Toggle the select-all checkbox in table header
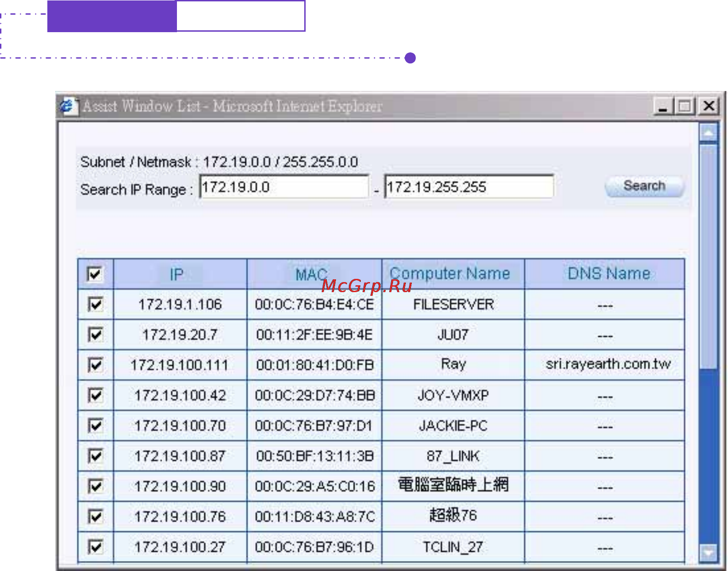Viewport: 728px width, 571px height. (x=95, y=274)
